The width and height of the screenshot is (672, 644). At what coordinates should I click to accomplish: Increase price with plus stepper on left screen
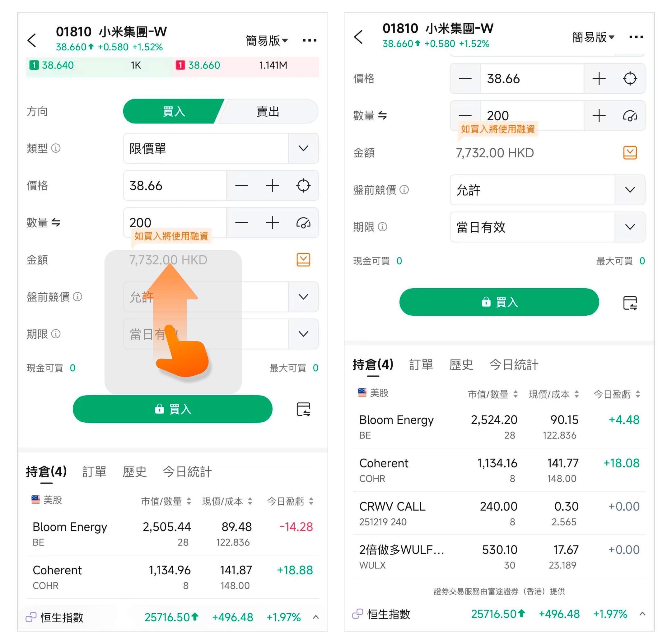tap(272, 185)
